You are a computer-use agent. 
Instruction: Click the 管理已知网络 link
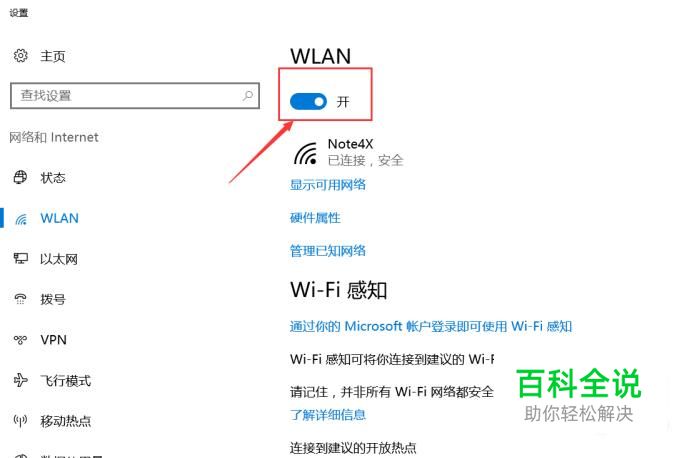(x=327, y=251)
